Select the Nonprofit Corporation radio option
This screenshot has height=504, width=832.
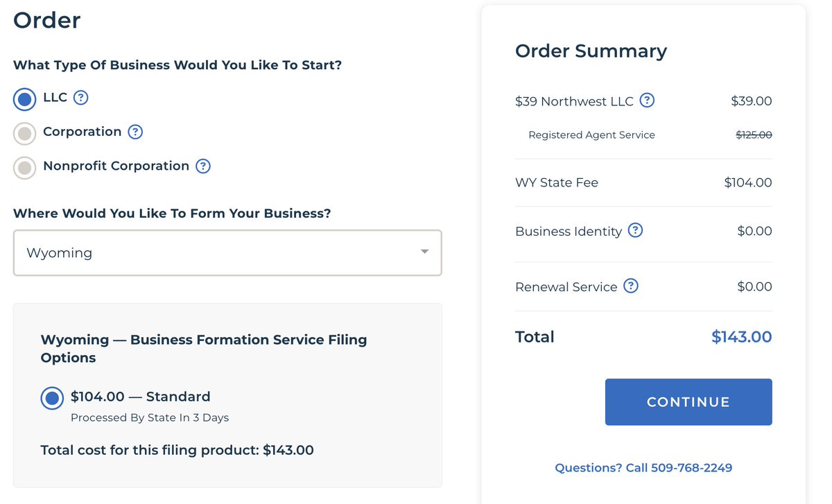point(25,168)
